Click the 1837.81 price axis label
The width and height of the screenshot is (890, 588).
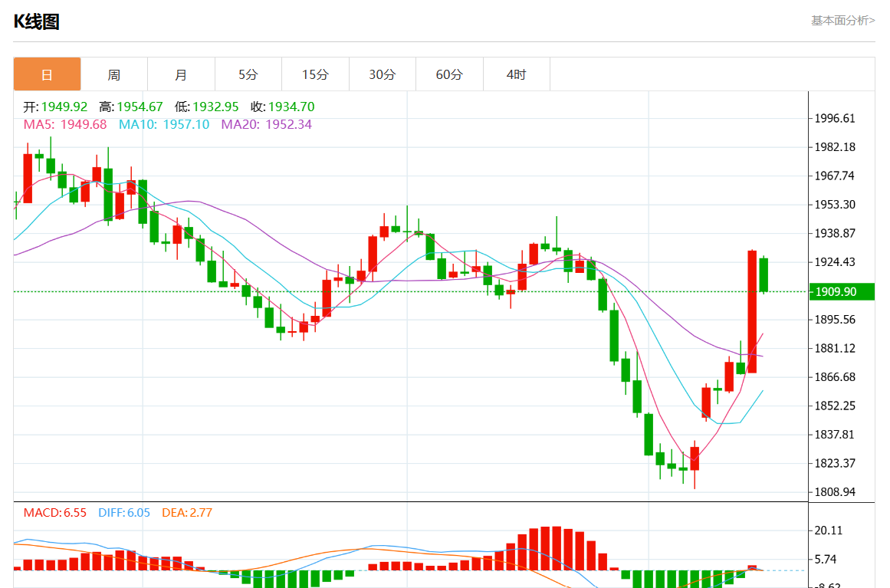[834, 434]
